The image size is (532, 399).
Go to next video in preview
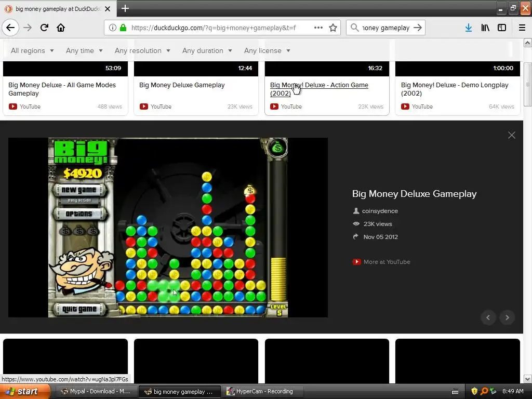[x=507, y=317]
